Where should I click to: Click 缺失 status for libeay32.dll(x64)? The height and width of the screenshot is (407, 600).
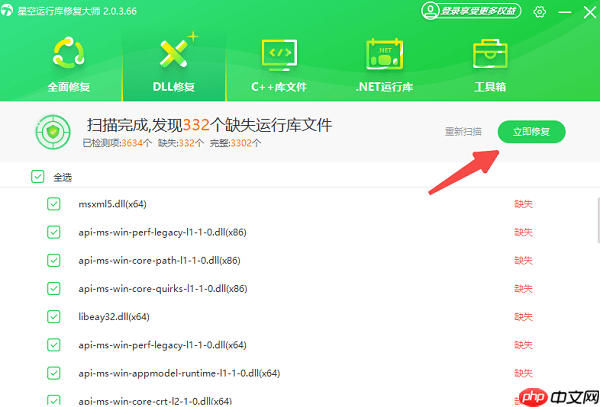click(523, 317)
